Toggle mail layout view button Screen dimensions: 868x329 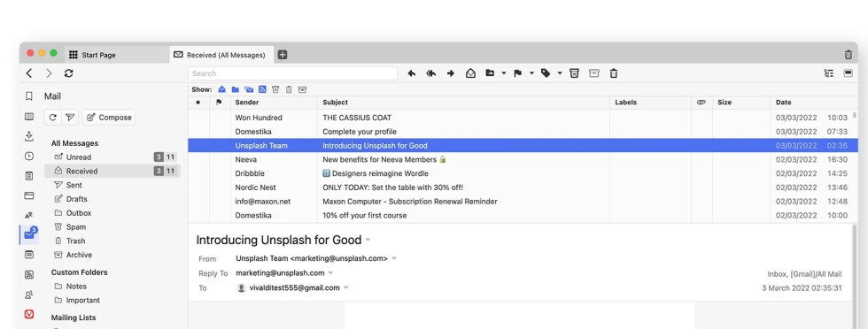(849, 73)
